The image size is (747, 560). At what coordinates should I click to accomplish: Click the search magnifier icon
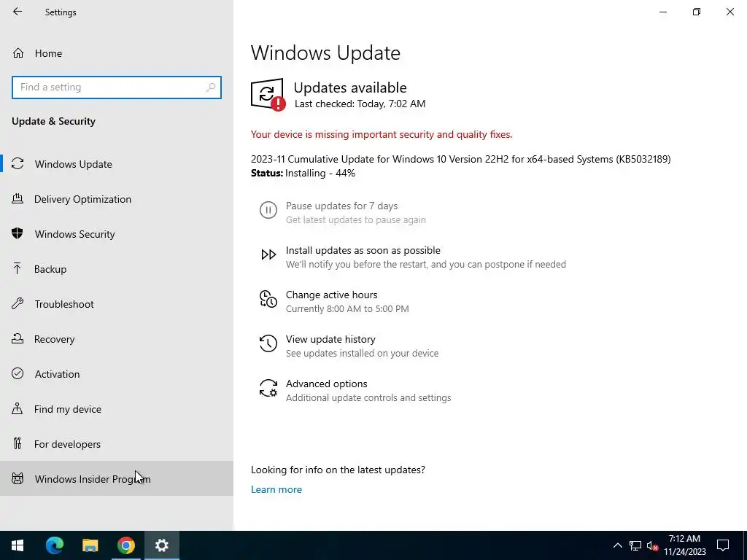pos(211,87)
